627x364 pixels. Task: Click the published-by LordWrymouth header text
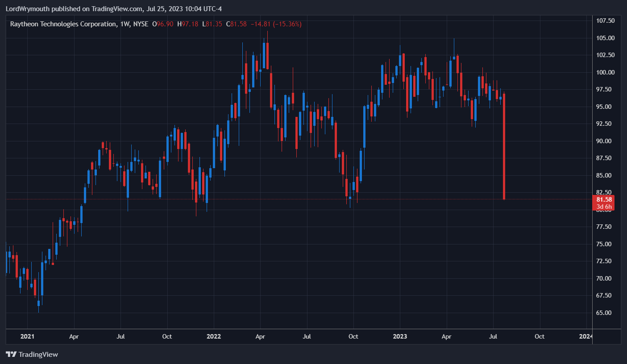coord(113,9)
